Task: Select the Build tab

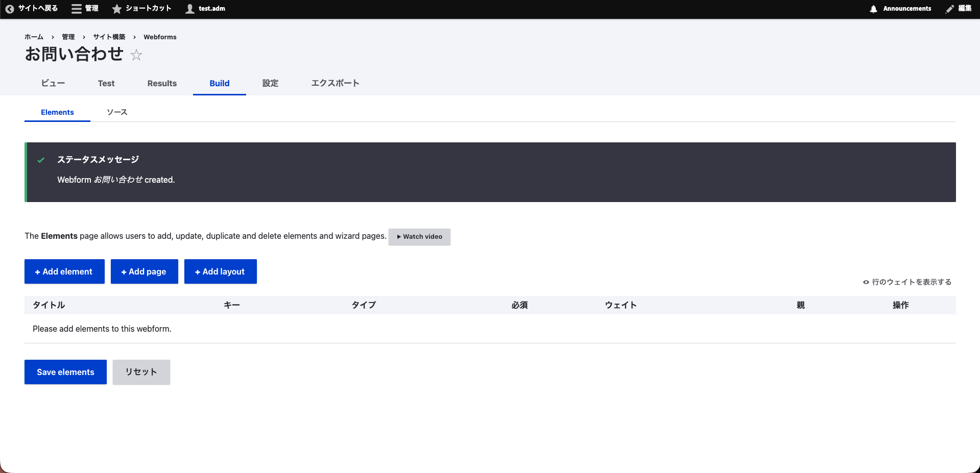Action: point(220,83)
